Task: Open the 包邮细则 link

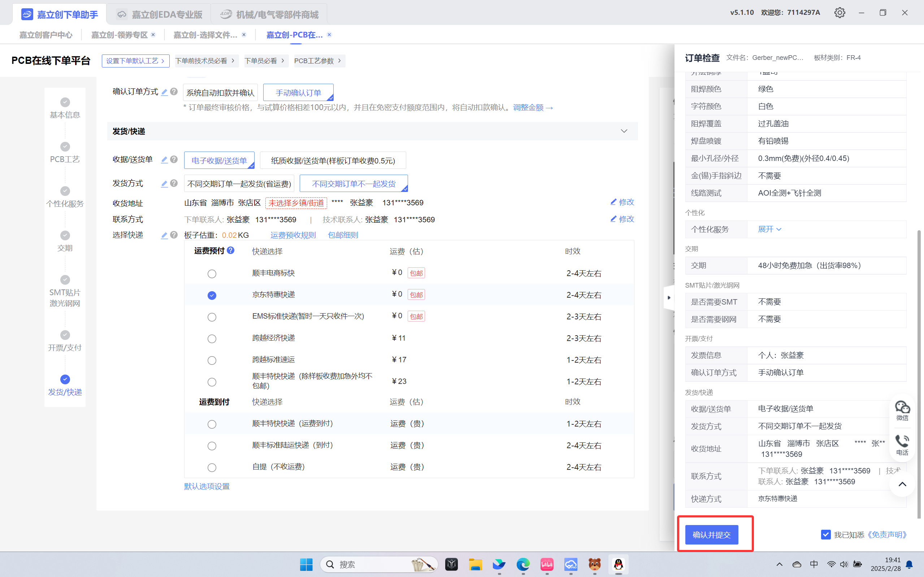Action: (x=343, y=235)
